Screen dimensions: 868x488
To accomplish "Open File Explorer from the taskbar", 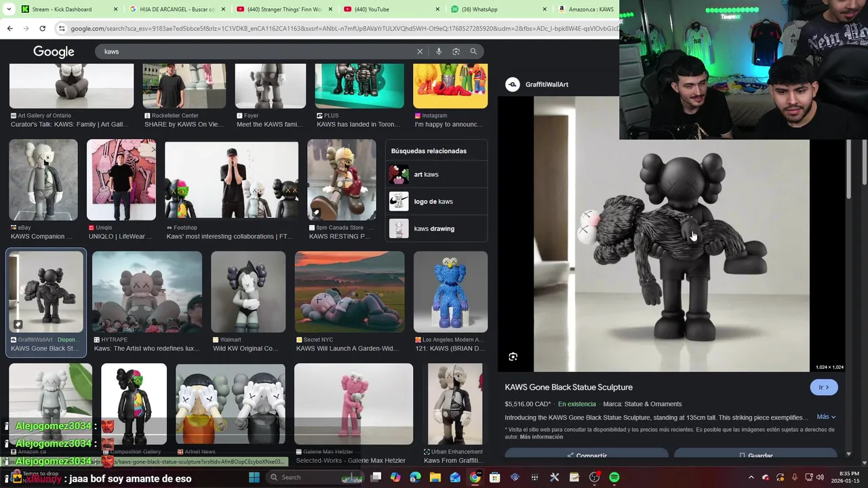I will coord(435,477).
